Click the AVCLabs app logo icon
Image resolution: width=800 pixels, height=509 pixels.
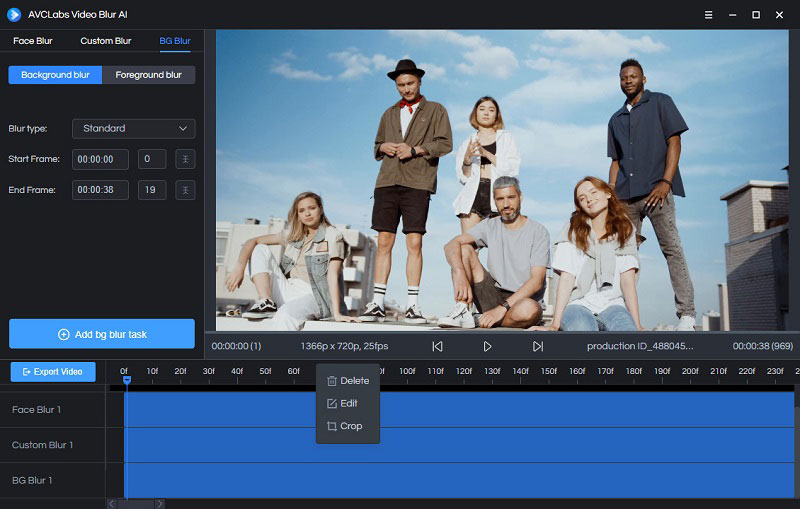point(15,15)
